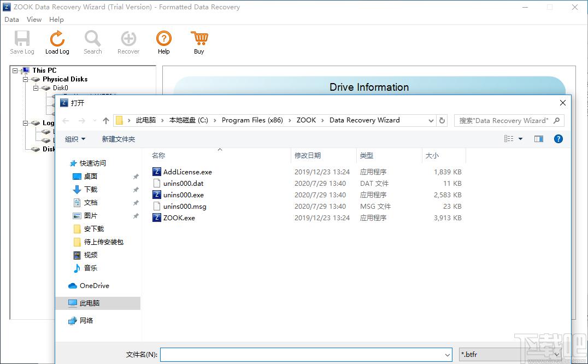Image resolution: width=588 pixels, height=364 pixels.
Task: Open 文档 in navigation pane
Action: [90, 202]
